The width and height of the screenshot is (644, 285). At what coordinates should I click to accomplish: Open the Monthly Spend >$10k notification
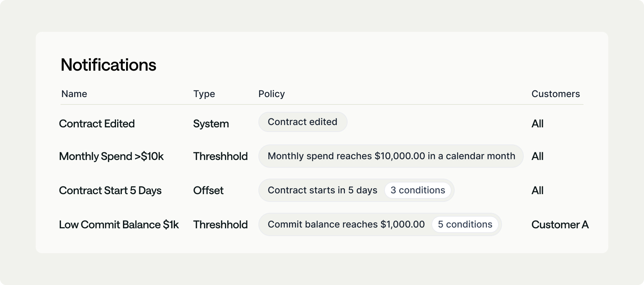[x=111, y=156]
